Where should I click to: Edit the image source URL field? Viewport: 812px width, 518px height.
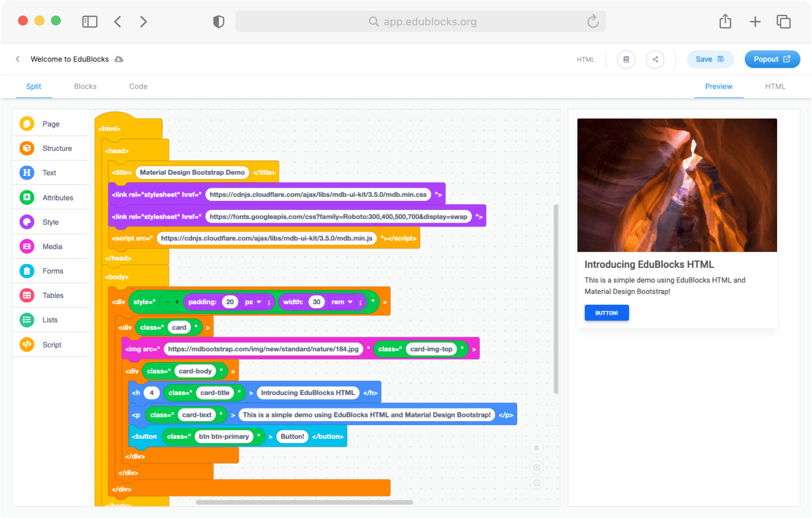point(263,349)
